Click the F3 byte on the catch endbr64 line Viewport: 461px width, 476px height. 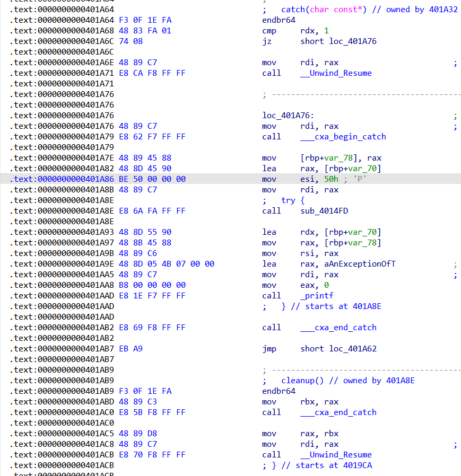coord(124,20)
